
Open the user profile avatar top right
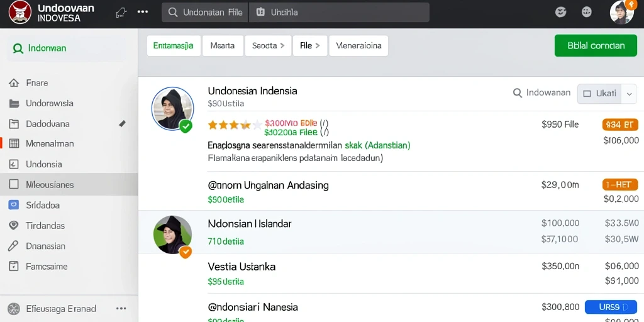pos(622,13)
